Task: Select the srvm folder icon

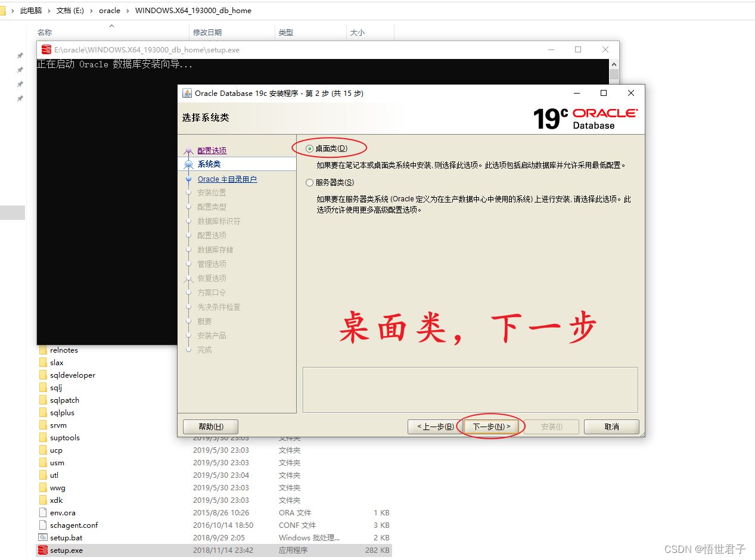Action: pos(42,425)
